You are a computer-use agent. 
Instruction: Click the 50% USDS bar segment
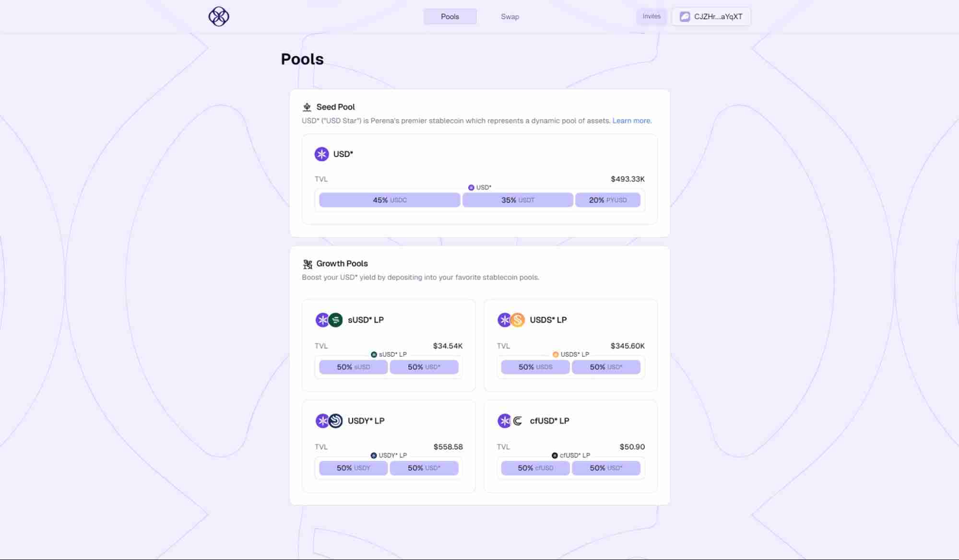click(x=535, y=367)
